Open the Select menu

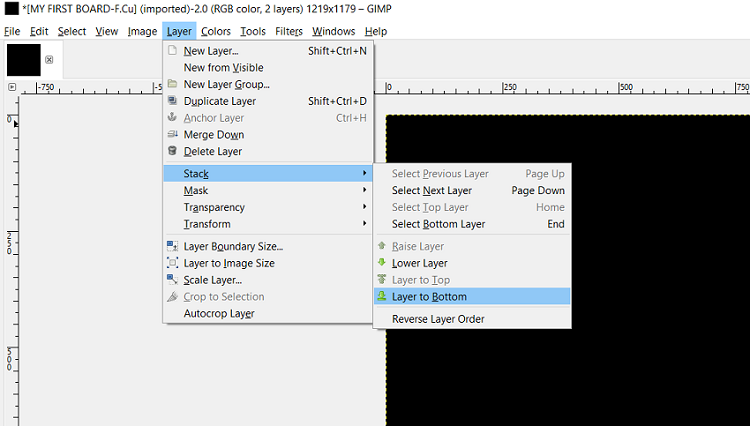pos(72,32)
